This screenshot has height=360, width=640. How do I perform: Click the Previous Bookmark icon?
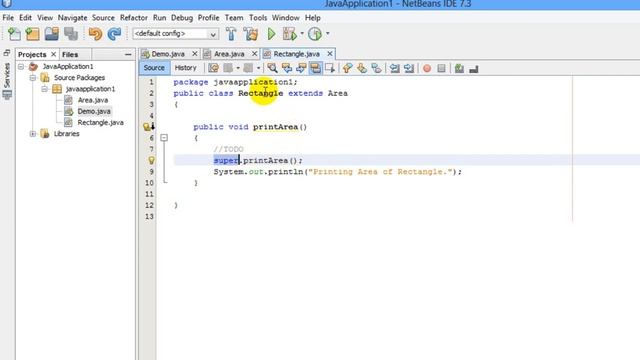pyautogui.click(x=347, y=68)
